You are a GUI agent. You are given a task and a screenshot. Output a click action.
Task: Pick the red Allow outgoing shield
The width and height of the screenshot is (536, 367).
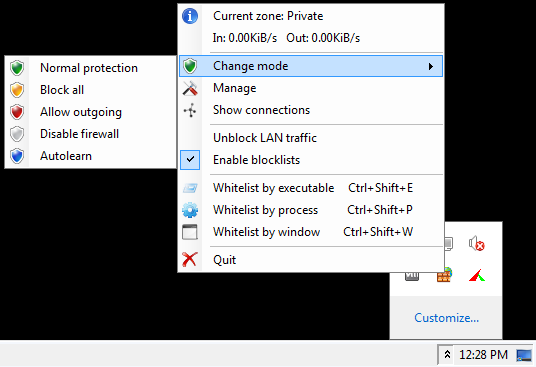[x=17, y=112]
